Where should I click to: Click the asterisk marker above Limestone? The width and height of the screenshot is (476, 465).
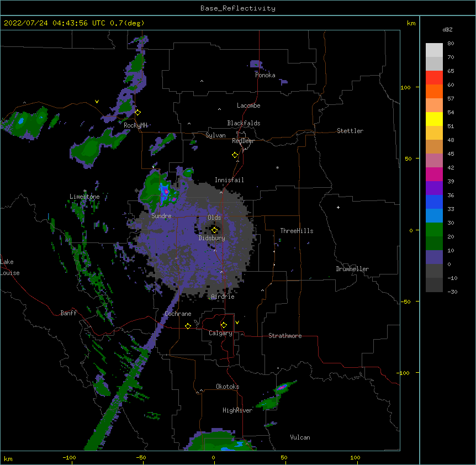[85, 191]
